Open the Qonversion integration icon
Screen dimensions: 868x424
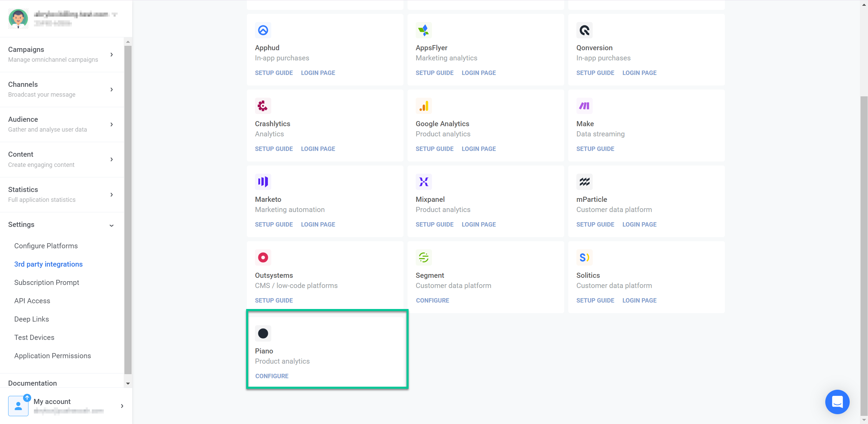[x=585, y=30]
